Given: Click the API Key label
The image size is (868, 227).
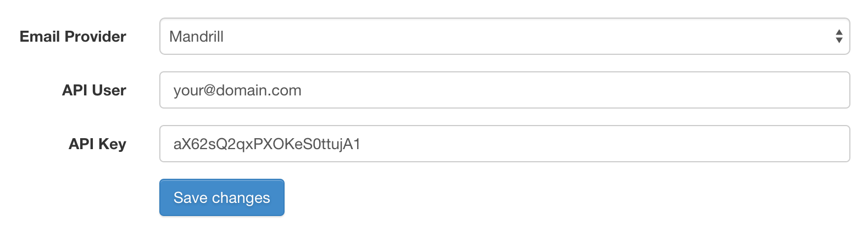Looking at the screenshot, I should click(x=97, y=144).
